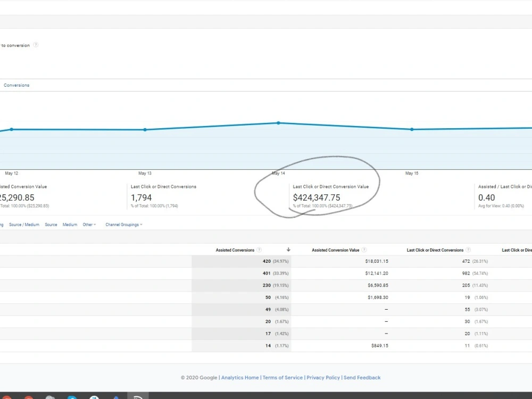
Task: Open help icon beside Last Click or Direct Conversions header
Action: [x=468, y=250]
